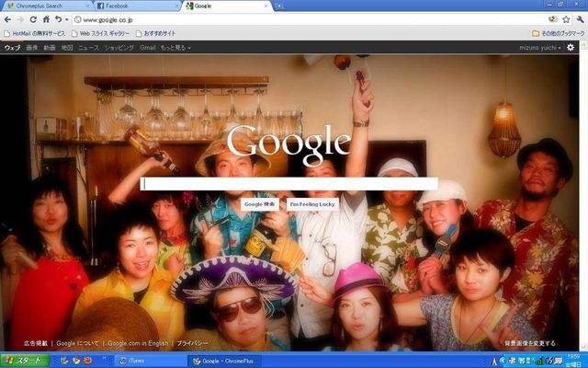Click the Google logo
588x368 pixels.
tap(288, 144)
